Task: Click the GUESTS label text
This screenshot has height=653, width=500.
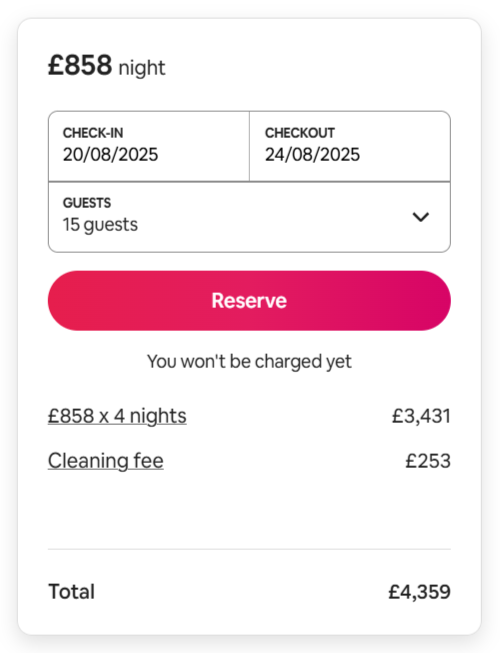Action: [87, 203]
